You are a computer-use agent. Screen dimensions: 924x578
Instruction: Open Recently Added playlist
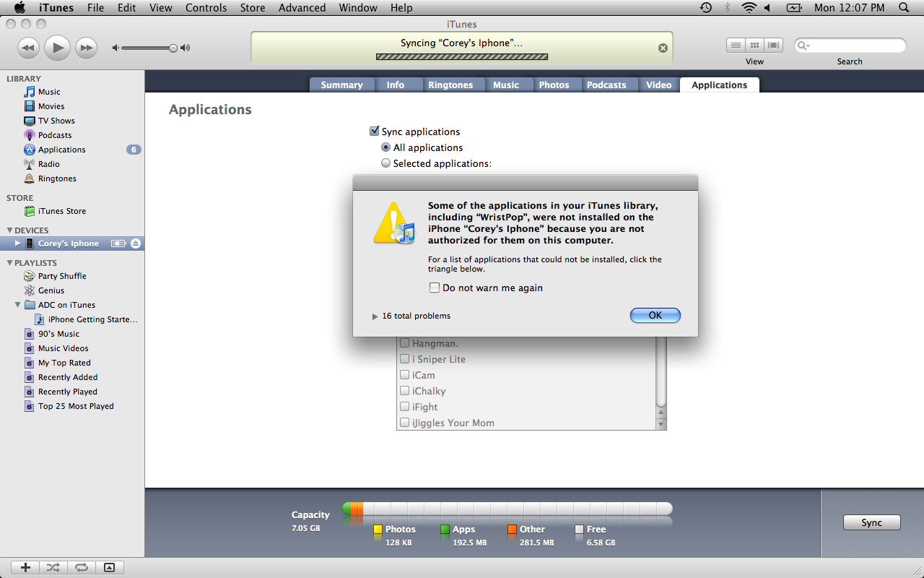pyautogui.click(x=68, y=377)
